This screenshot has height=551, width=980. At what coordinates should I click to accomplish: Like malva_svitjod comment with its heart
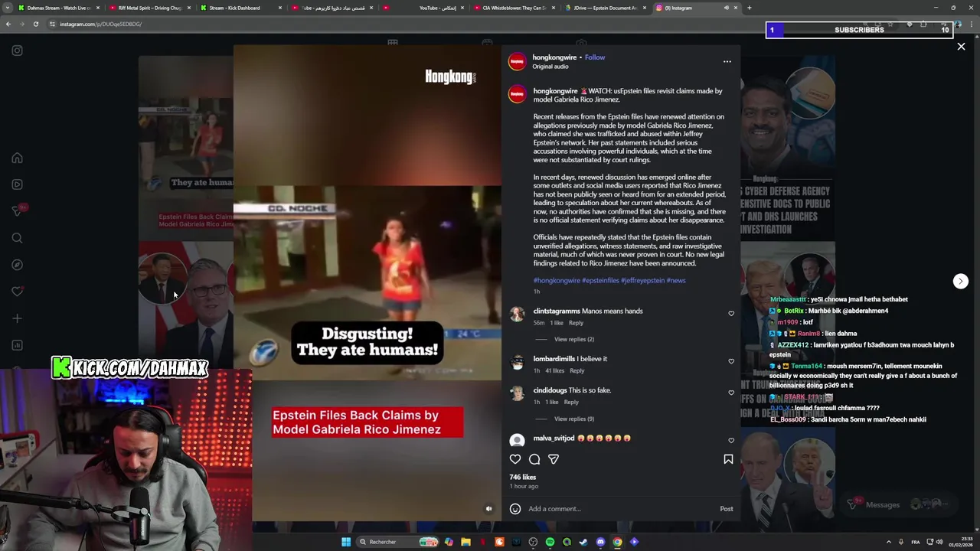coord(731,441)
